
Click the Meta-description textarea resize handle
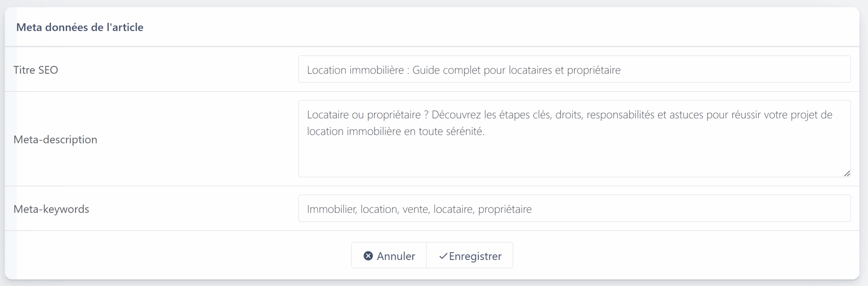coord(847,173)
